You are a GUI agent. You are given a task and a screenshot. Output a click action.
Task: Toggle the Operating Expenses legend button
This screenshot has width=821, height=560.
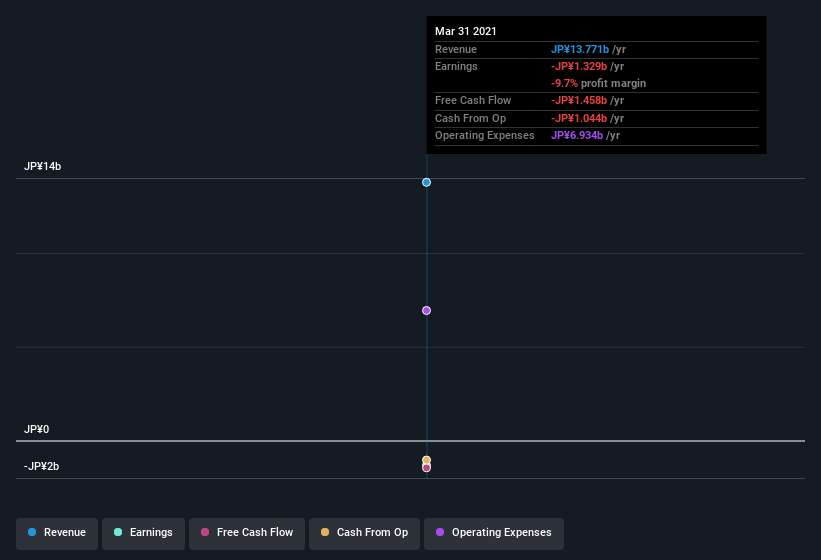click(x=494, y=533)
